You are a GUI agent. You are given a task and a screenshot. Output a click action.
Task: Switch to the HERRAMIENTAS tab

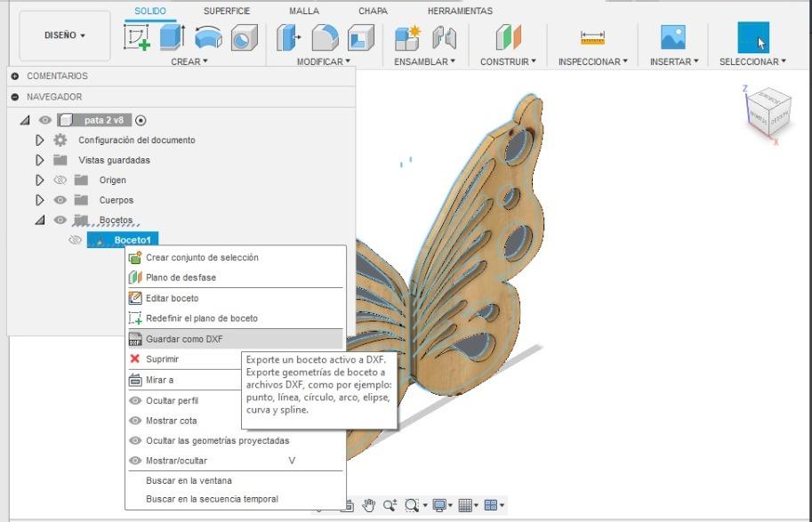pyautogui.click(x=460, y=11)
